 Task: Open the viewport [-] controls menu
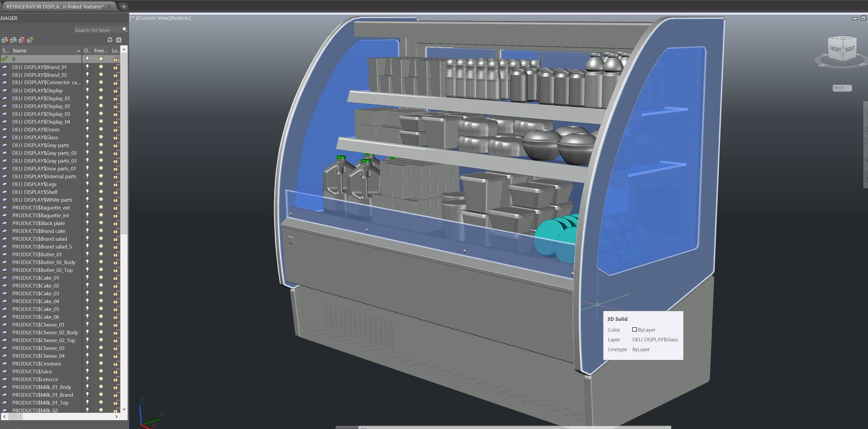coord(133,18)
